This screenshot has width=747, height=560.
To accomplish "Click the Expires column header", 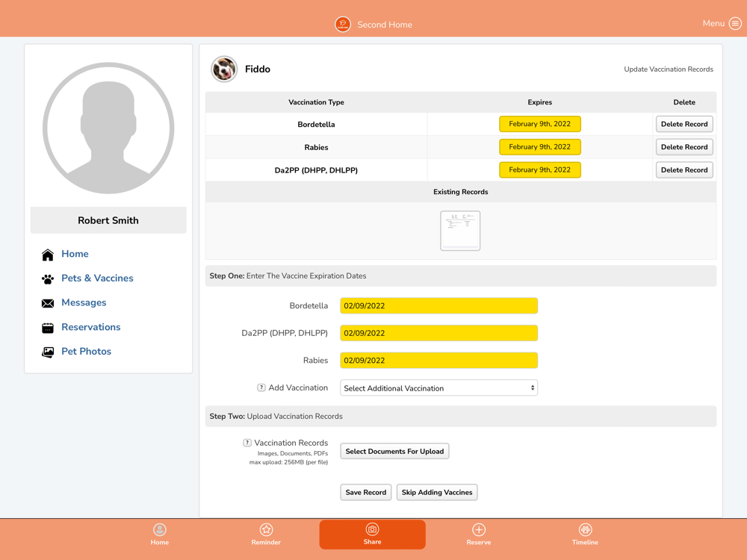I will [x=540, y=102].
